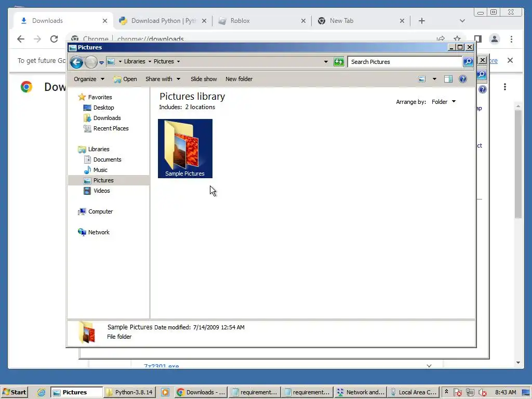532x399 pixels.
Task: Show hidden tray icons arrow
Action: 446,392
